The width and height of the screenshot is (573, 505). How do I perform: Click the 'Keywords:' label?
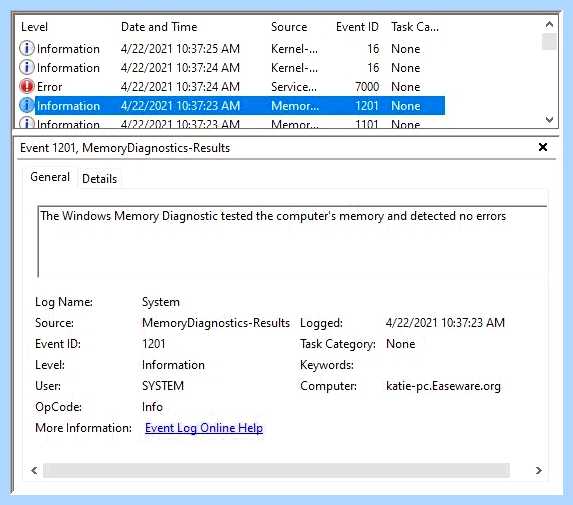(327, 365)
